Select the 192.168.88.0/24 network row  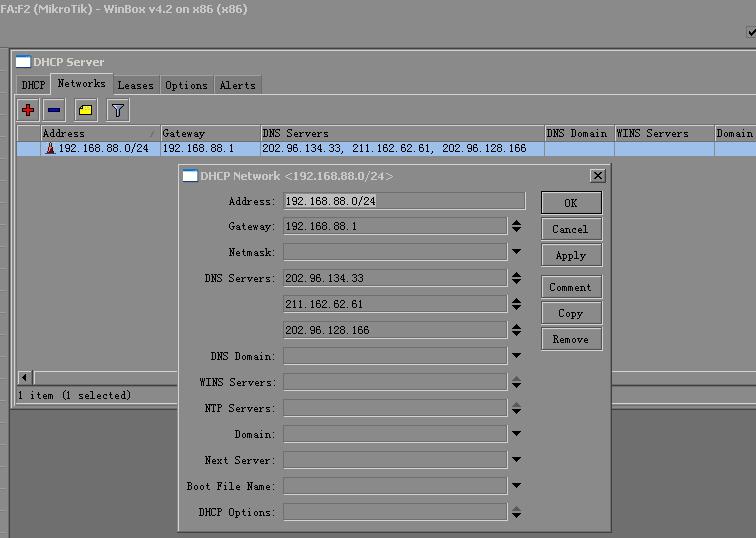[386, 148]
